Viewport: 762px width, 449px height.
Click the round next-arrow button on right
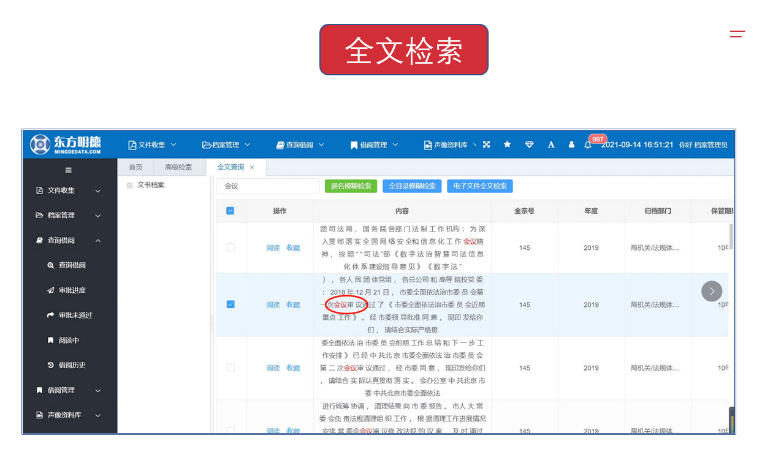point(711,291)
